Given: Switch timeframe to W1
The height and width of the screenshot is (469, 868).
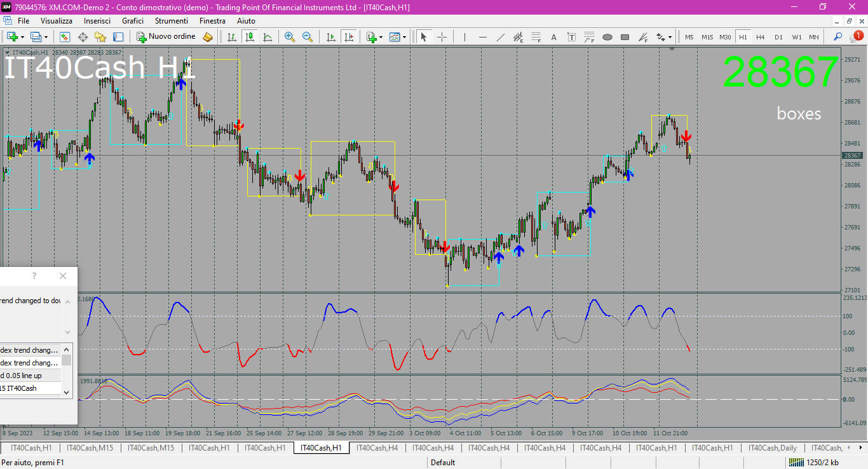Looking at the screenshot, I should pyautogui.click(x=796, y=37).
